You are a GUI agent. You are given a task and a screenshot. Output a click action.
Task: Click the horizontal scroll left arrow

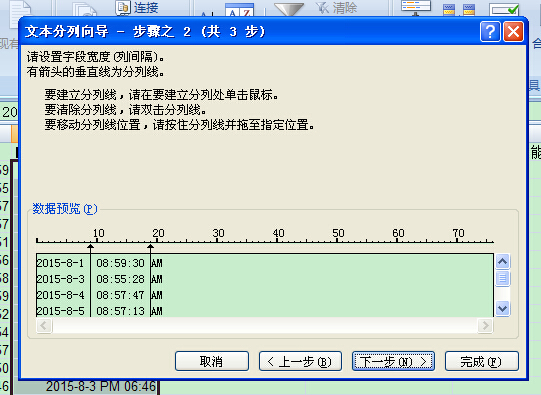coord(44,325)
